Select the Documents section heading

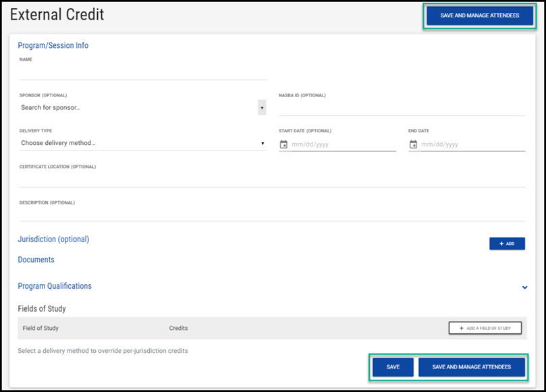(x=36, y=260)
